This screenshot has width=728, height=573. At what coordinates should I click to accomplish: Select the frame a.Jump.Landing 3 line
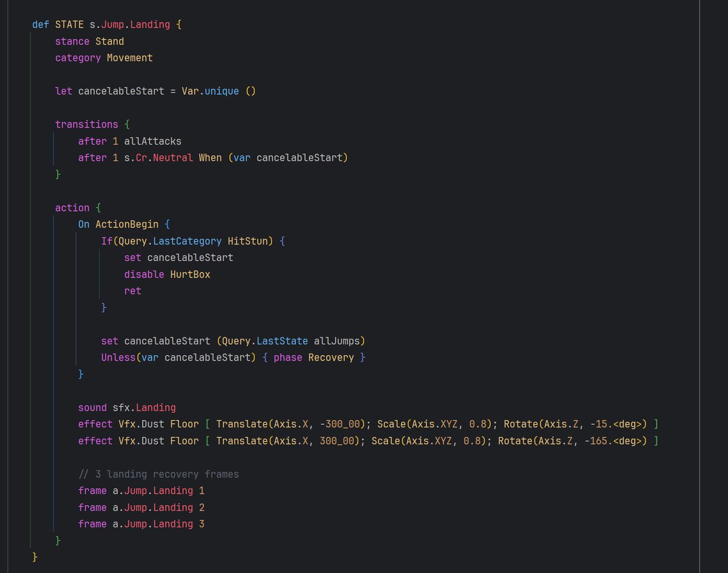coord(141,523)
